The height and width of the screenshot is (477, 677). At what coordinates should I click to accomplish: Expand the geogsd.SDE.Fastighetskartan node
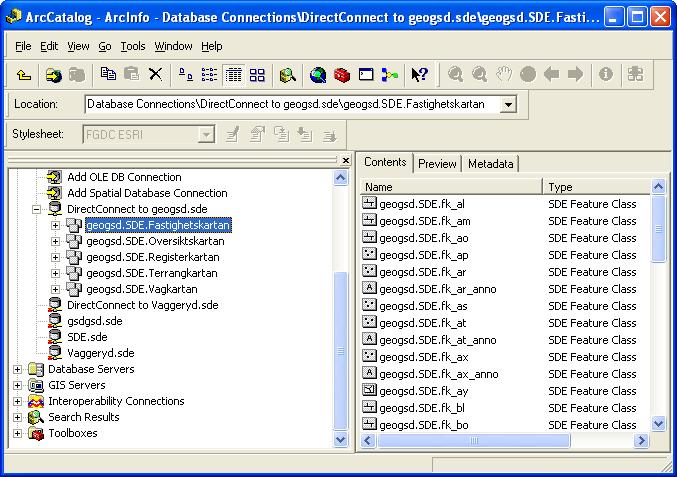point(55,225)
